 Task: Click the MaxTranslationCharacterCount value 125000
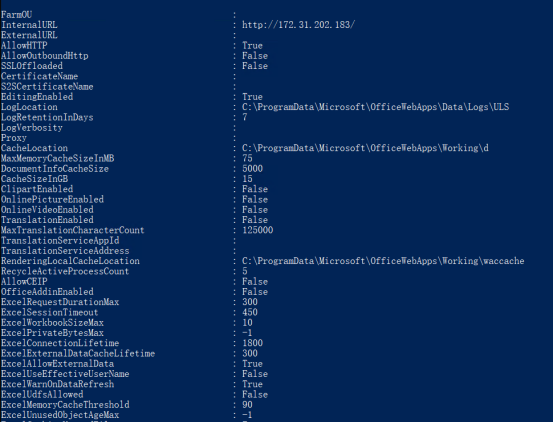[x=257, y=230]
